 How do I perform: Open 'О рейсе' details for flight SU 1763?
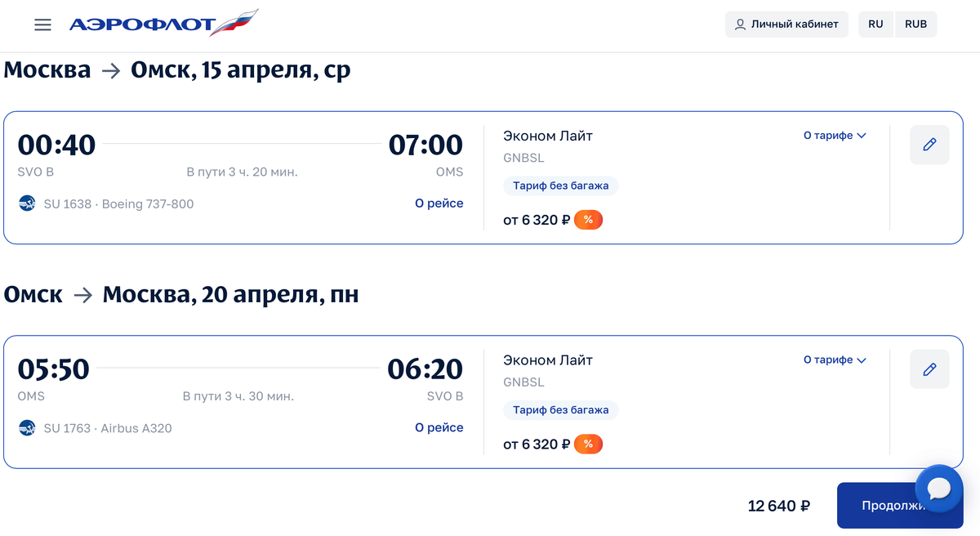(x=439, y=427)
